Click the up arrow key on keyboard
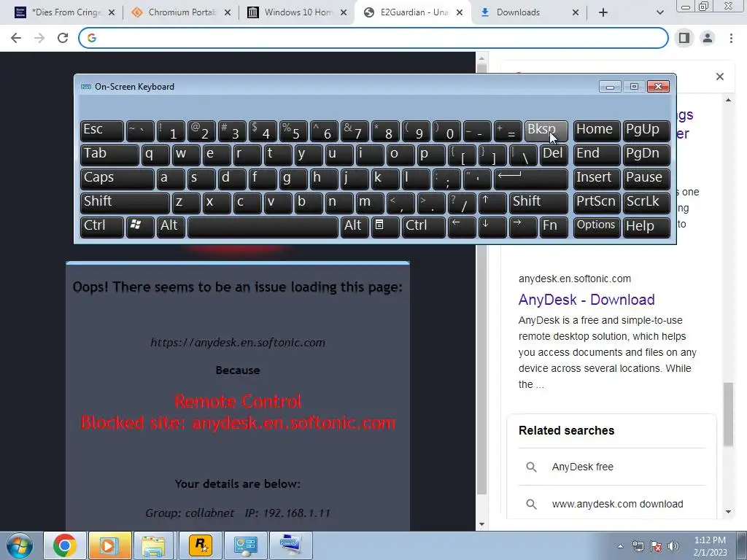This screenshot has width=747, height=560. click(492, 203)
